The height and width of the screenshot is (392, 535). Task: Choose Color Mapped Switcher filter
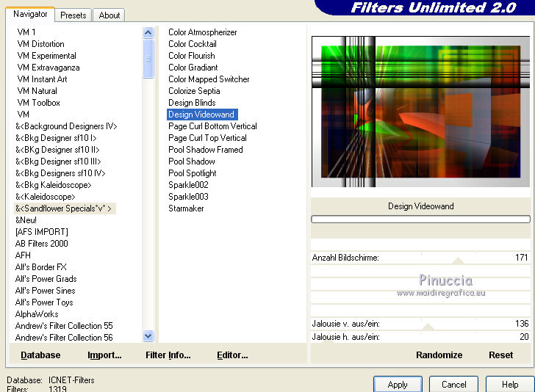pos(209,79)
